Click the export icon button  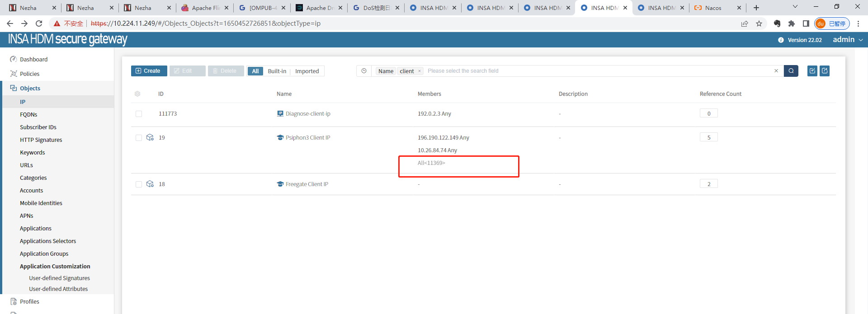point(825,71)
